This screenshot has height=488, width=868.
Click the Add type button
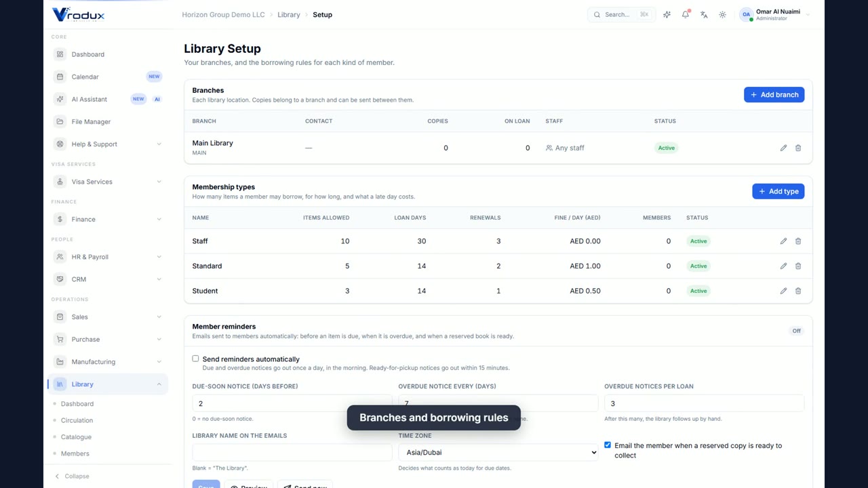coord(778,191)
